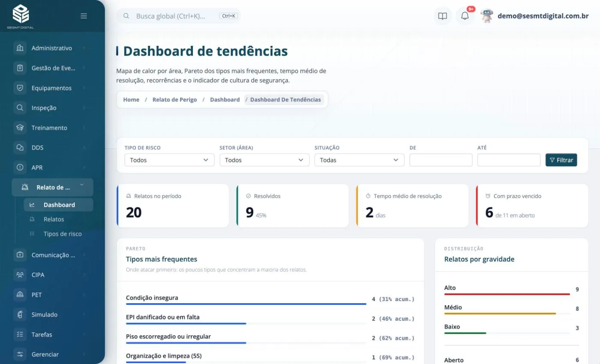Click the Comunicação medical kit icon
Viewport: 600px width, 364px height.
(x=20, y=255)
